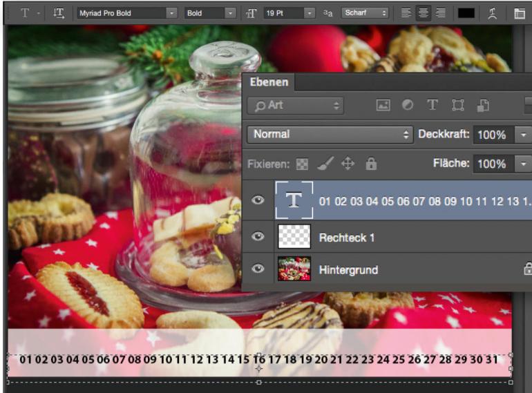532x393 pixels.
Task: Open the tool preset picker arrow
Action: (x=39, y=13)
